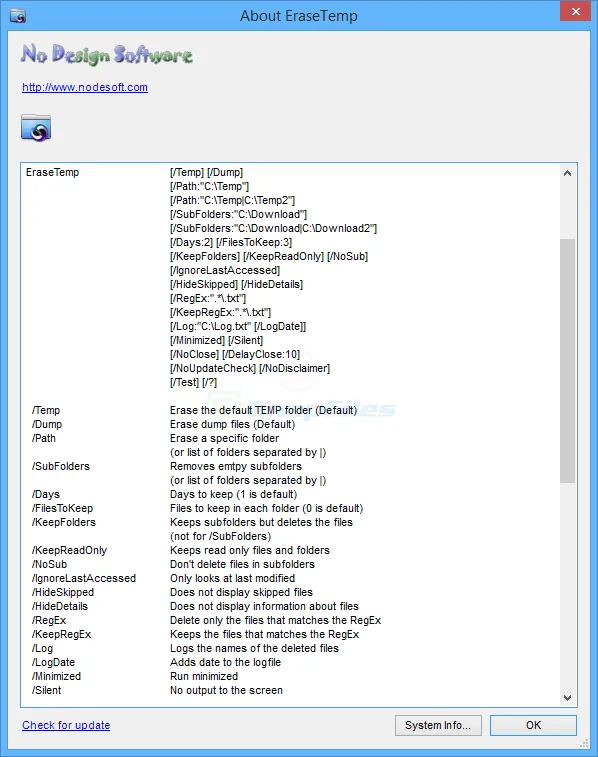Screen dimensions: 598x757
Task: Click the '/Log' option name
Action: [42, 648]
